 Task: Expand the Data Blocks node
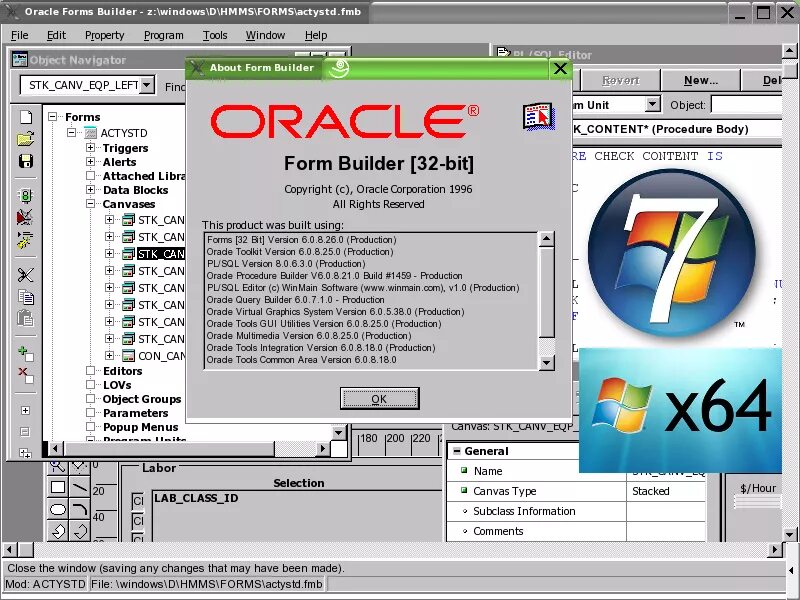pyautogui.click(x=91, y=190)
